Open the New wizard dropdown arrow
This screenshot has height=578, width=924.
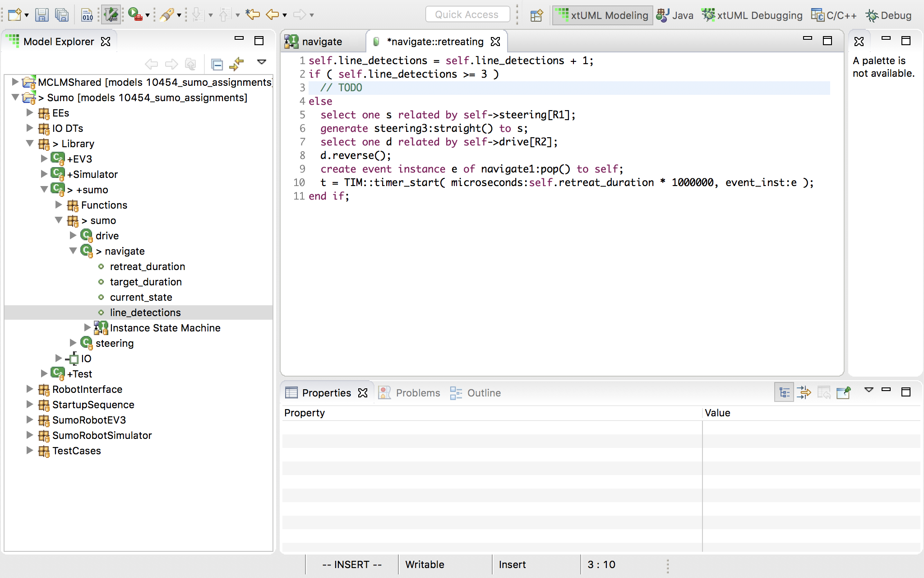[27, 16]
